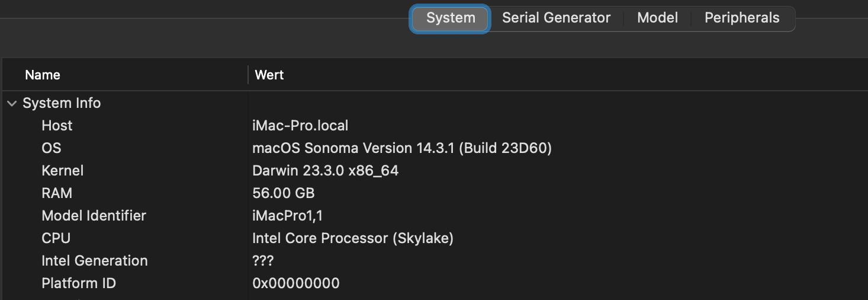Click the Wert column header
868x300 pixels.
tap(269, 75)
